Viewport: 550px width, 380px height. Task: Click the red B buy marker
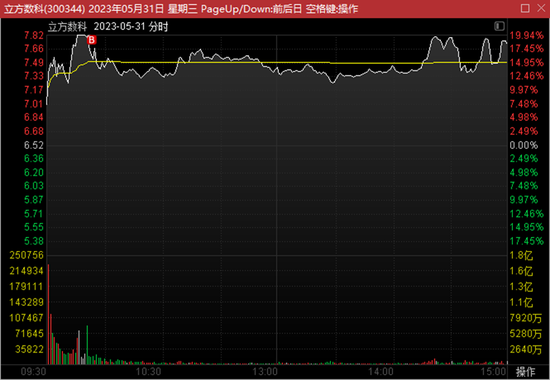pos(92,40)
